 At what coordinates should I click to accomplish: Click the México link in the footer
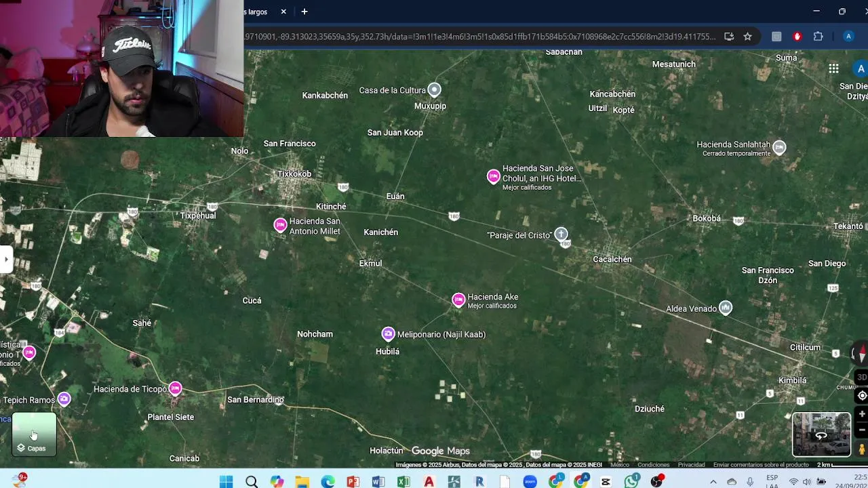(620, 465)
